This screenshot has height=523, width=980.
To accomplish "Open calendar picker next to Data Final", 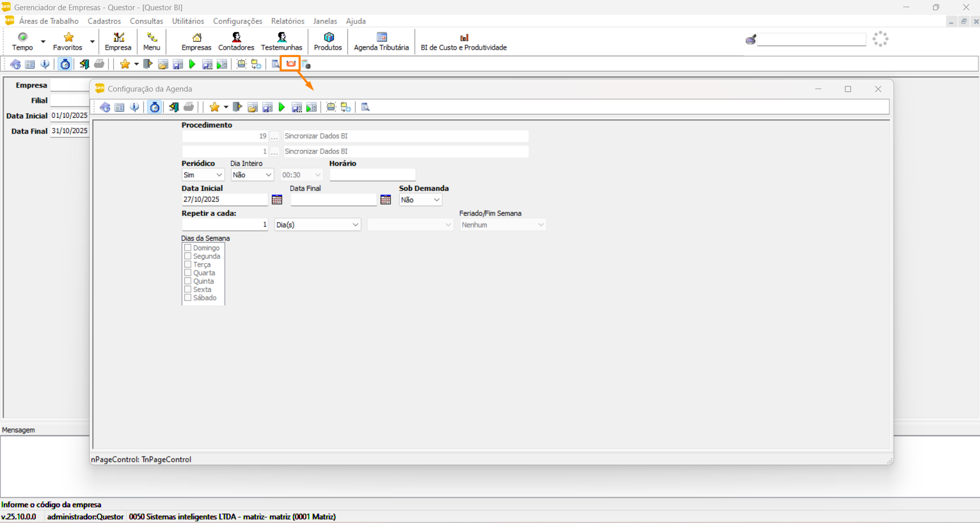I will pos(386,200).
